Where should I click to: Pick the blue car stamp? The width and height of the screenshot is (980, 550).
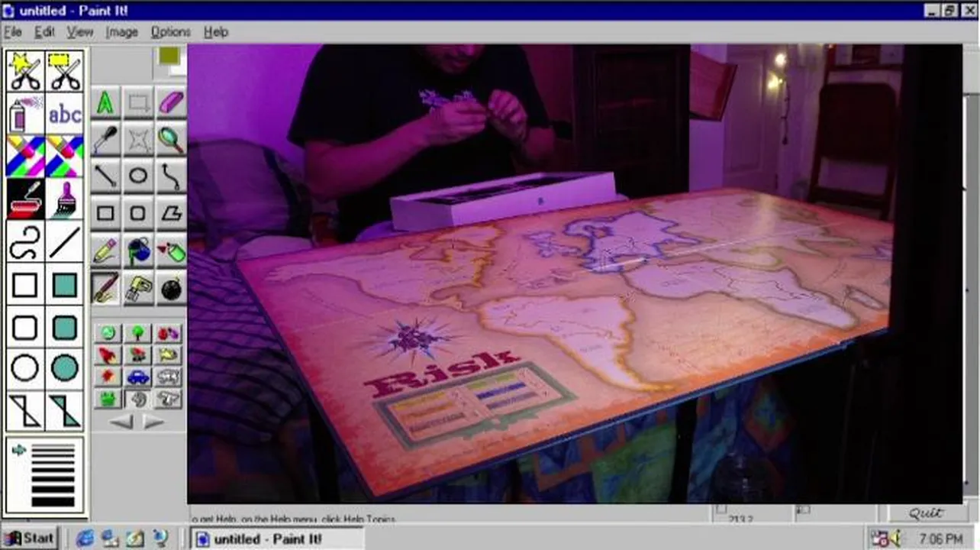pyautogui.click(x=138, y=377)
